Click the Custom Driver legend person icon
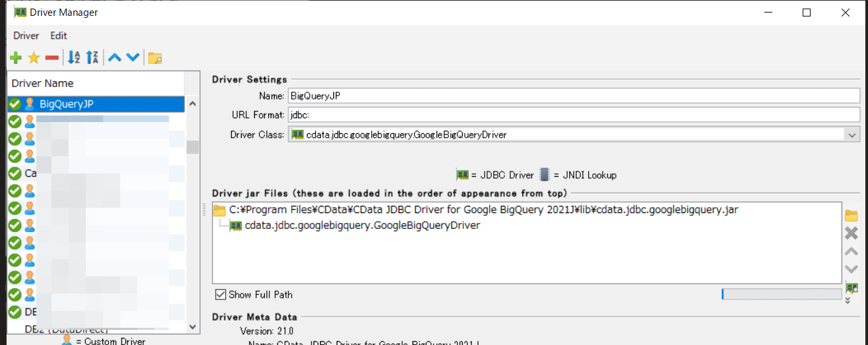Screen dimensions: 868x345 coord(67,340)
